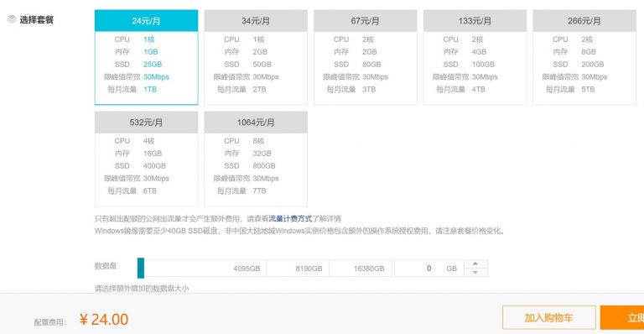Click the 配置费用 label
Image resolution: width=644 pixels, height=334 pixels.
49,322
